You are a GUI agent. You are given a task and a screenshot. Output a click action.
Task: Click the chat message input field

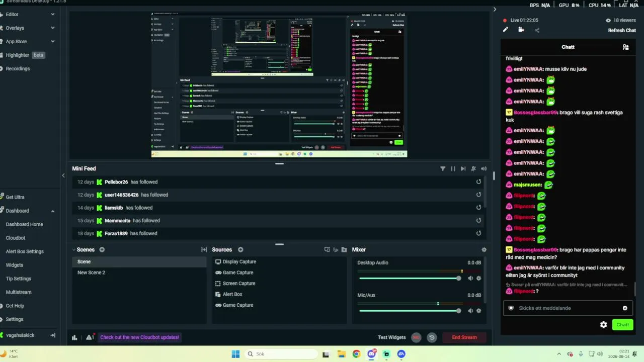point(568,308)
